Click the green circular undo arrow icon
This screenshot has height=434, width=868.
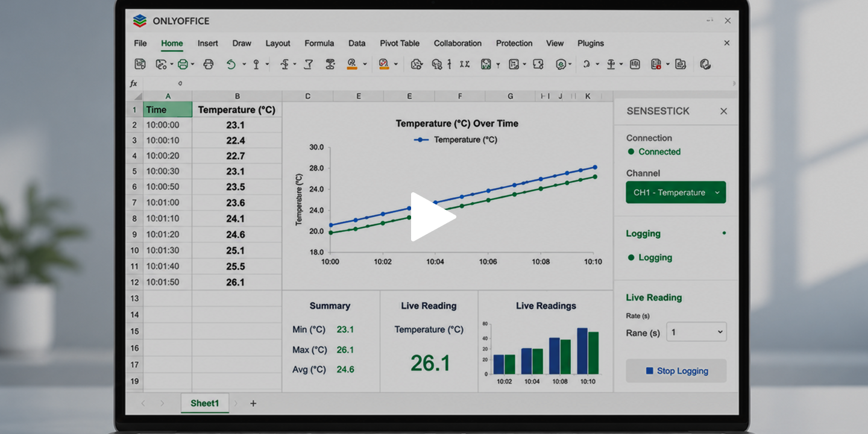pos(231,64)
